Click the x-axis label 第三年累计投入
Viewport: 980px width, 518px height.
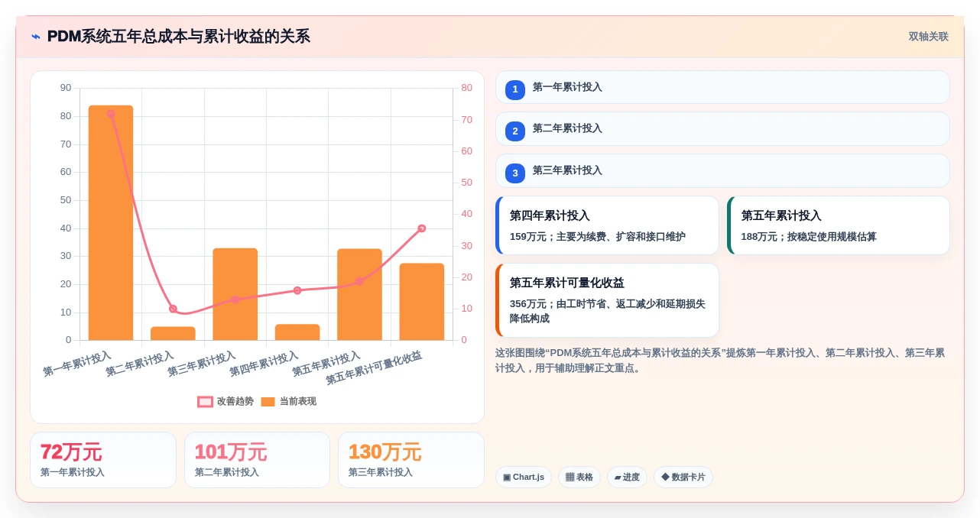tap(202, 364)
